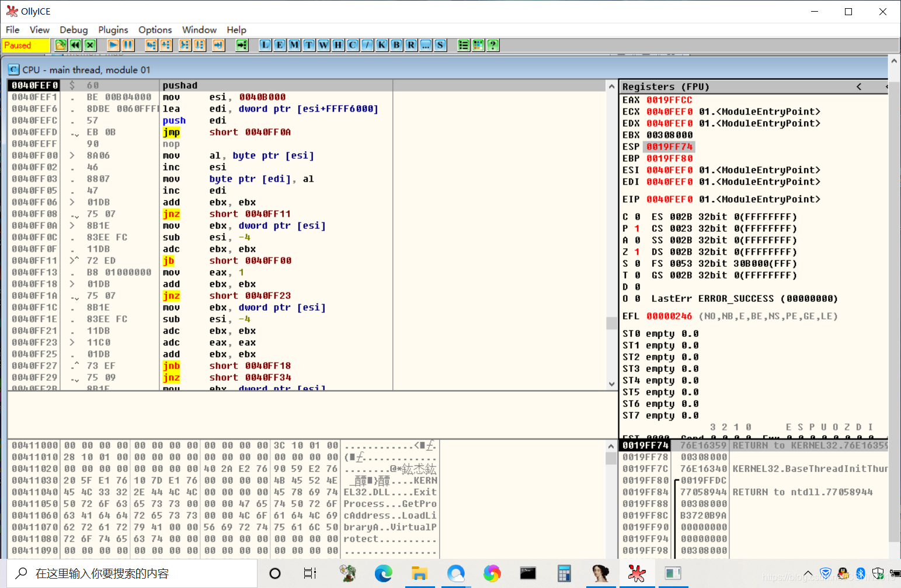
Task: Open CPU window with C button
Action: [353, 45]
